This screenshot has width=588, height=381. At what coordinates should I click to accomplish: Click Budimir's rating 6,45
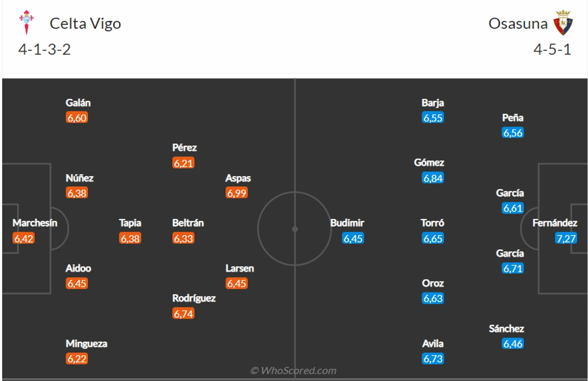353,239
